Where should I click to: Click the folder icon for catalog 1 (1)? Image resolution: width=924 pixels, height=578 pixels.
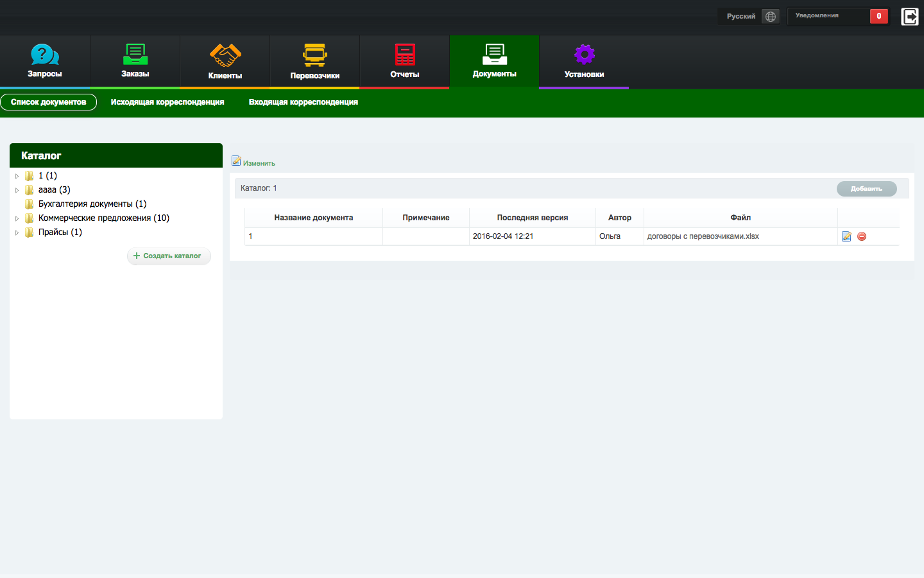click(x=30, y=176)
